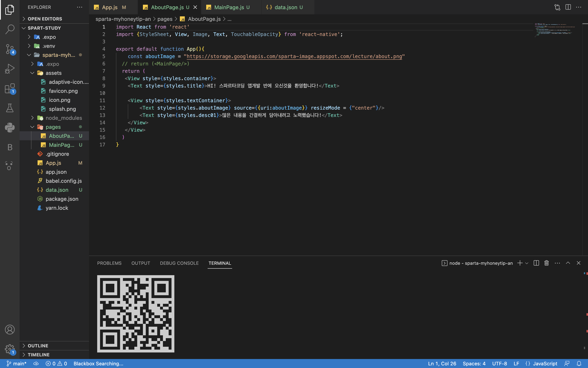This screenshot has width=588, height=368.
Task: Open MainPag... file in explorer tree
Action: pyautogui.click(x=55, y=145)
